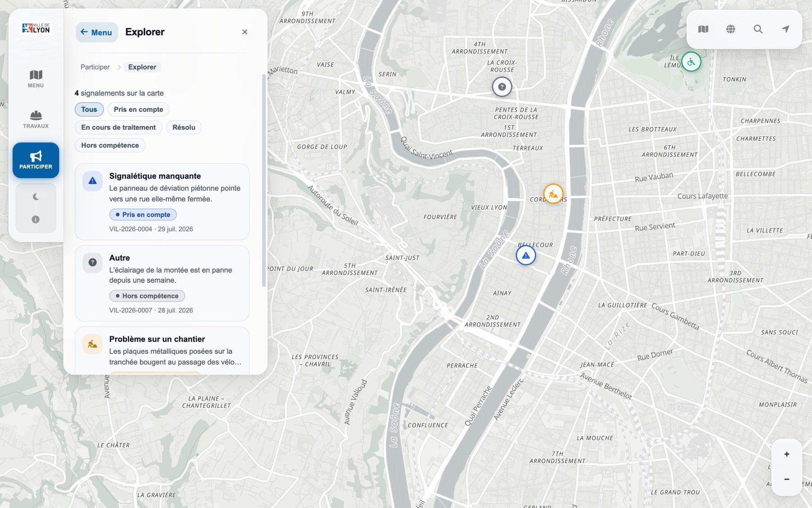Click the Explorer panel scrollbar

(264, 181)
